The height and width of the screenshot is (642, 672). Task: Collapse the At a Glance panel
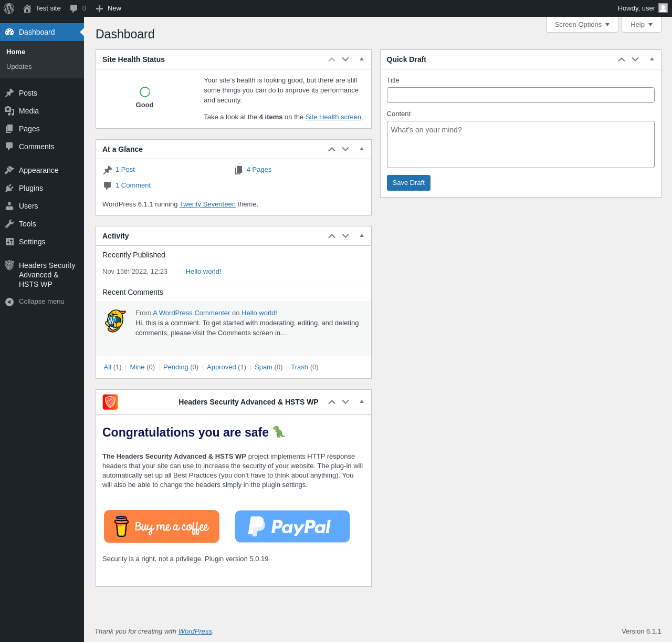pyautogui.click(x=362, y=149)
